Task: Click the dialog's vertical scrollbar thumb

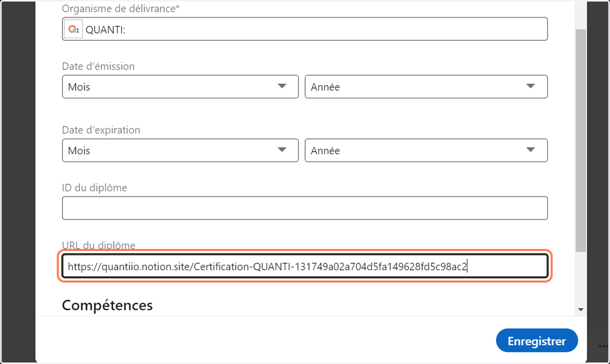Action: 581,140
